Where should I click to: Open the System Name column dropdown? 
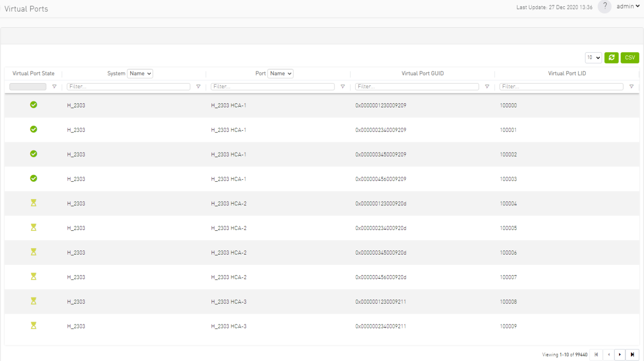140,73
